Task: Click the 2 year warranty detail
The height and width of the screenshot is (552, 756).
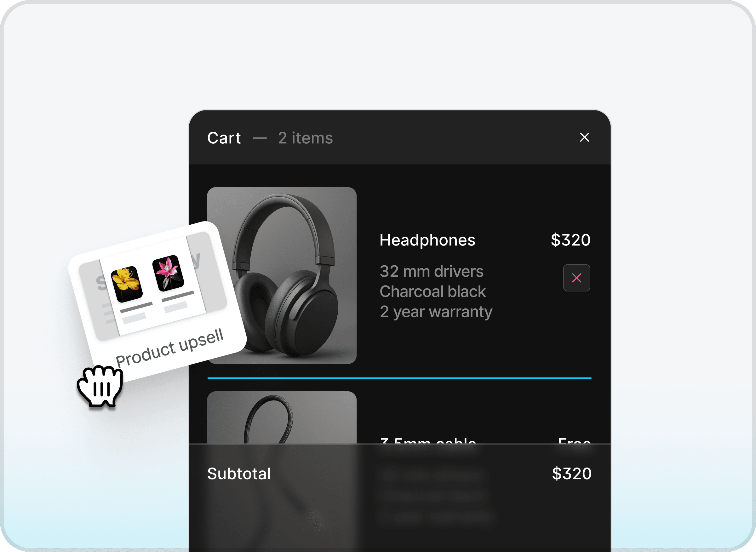Action: (x=436, y=312)
